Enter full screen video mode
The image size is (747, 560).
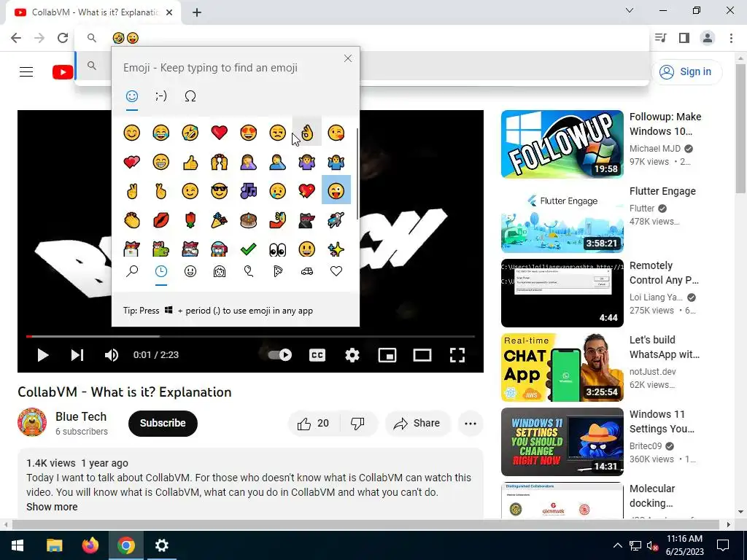(457, 355)
